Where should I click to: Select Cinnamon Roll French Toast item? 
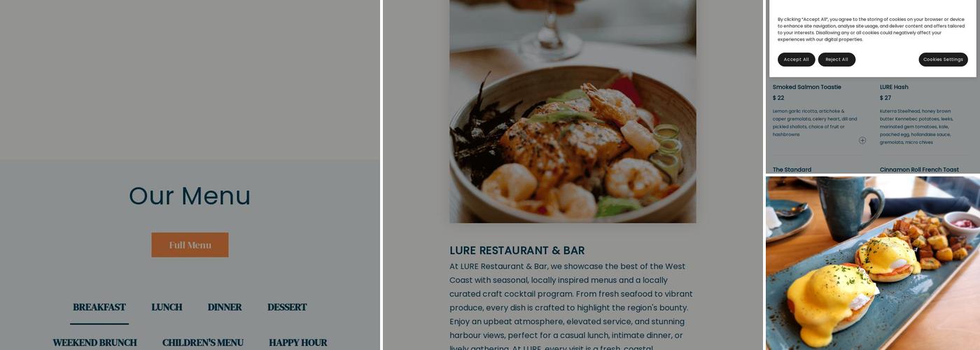[919, 169]
